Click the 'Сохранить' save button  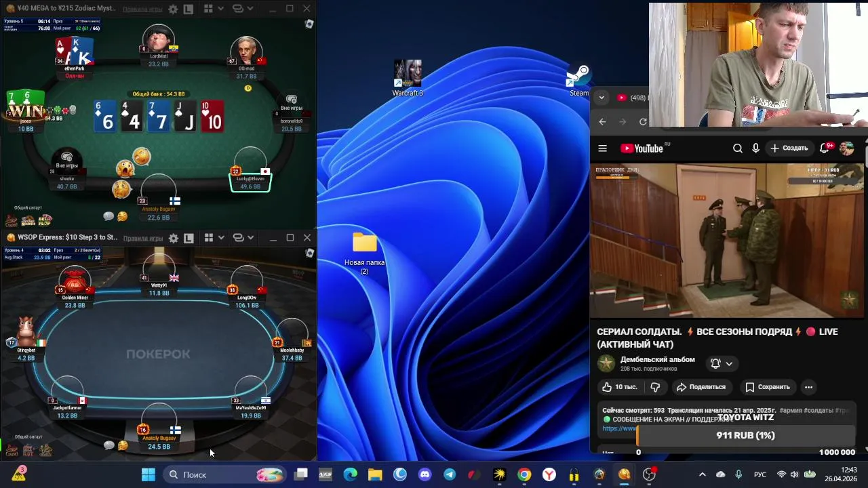coord(768,387)
